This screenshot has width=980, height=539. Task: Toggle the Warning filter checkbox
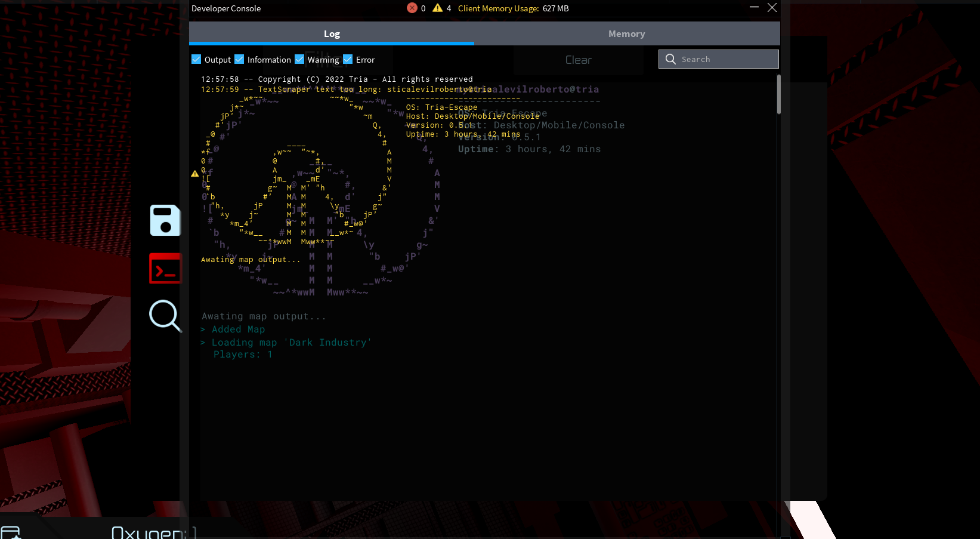click(x=299, y=59)
